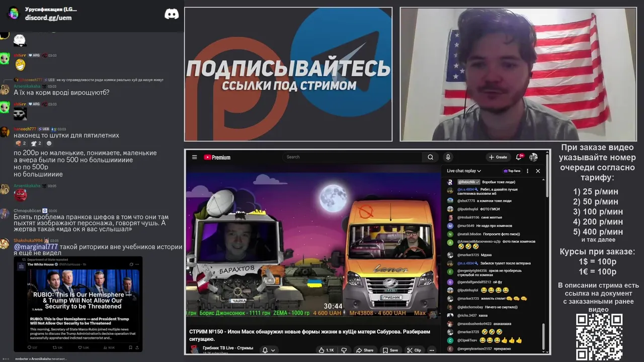Click haneech777 message about пятилетних jokes

pyautogui.click(x=66, y=135)
